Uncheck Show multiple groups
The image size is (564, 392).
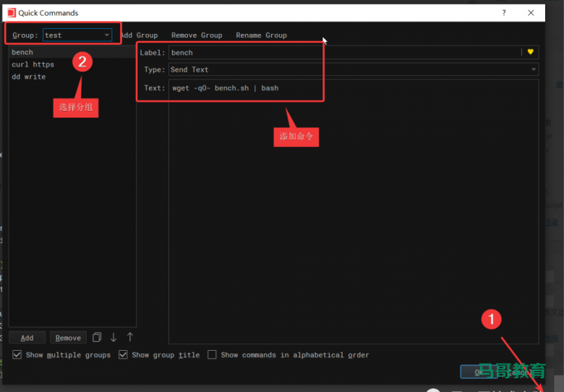[x=17, y=355]
